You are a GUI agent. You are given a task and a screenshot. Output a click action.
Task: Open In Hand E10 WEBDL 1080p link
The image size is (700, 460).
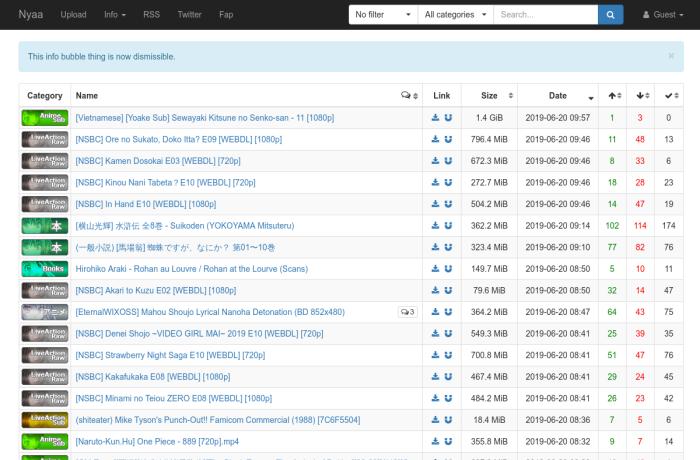point(146,204)
